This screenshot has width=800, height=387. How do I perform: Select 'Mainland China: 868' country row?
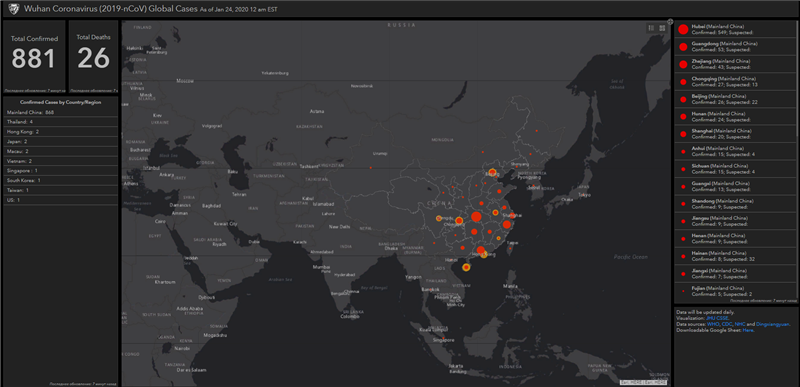60,112
